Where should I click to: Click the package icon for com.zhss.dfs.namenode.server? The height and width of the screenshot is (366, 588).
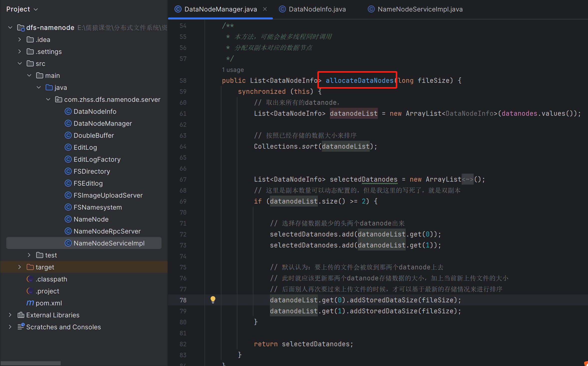(x=59, y=99)
